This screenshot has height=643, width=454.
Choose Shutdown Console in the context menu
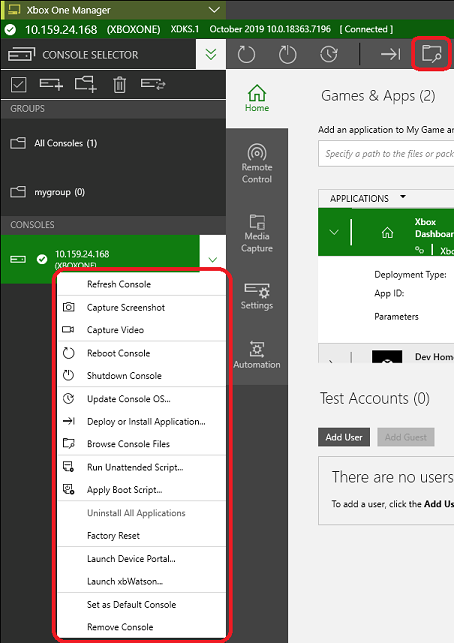141,376
